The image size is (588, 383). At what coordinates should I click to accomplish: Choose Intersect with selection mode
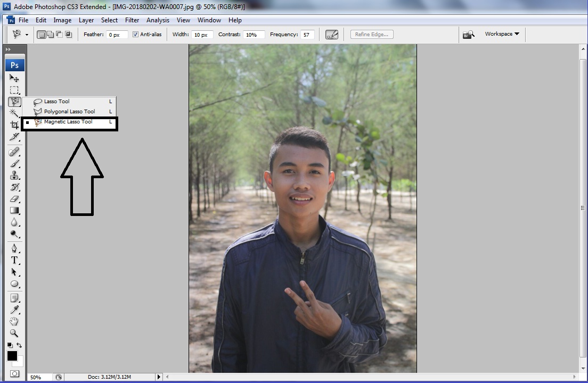pos(68,35)
